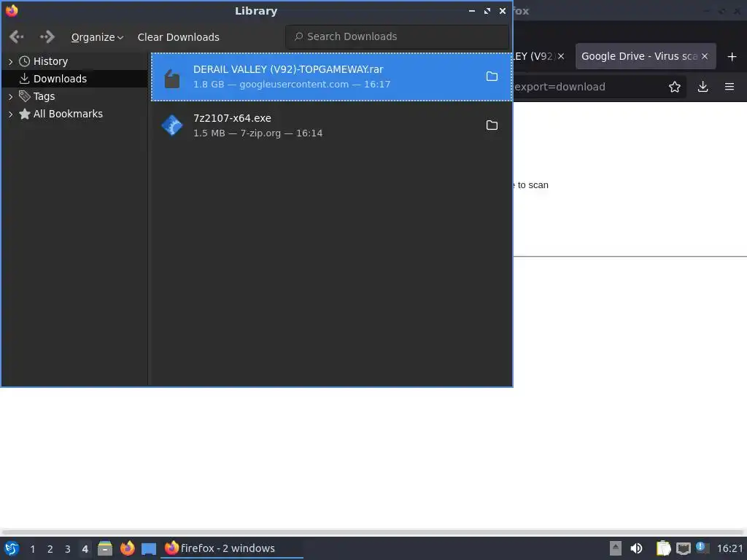747x560 pixels.
Task: Show DERAIL VALLEY rar in its folder
Action: click(492, 77)
